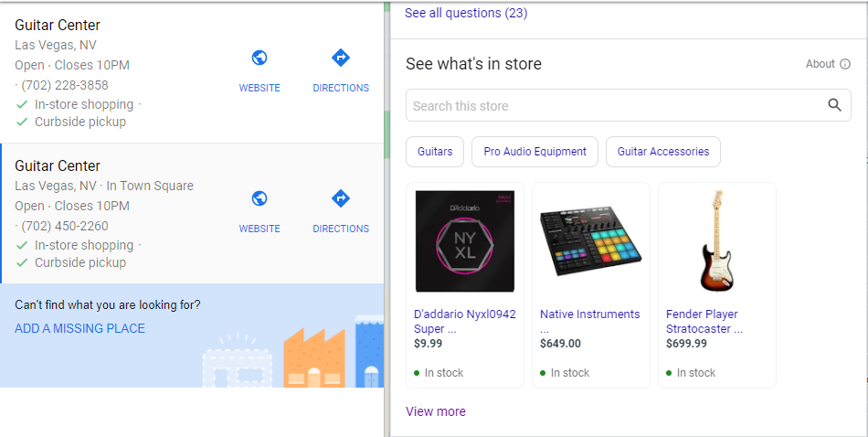Click phone number (702) 228-3858
The height and width of the screenshot is (437, 868).
(65, 85)
